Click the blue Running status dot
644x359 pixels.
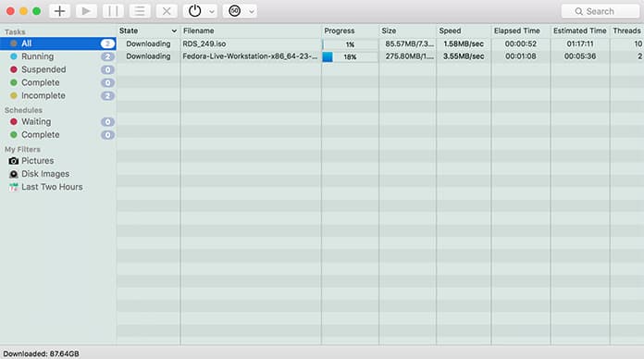(14, 56)
